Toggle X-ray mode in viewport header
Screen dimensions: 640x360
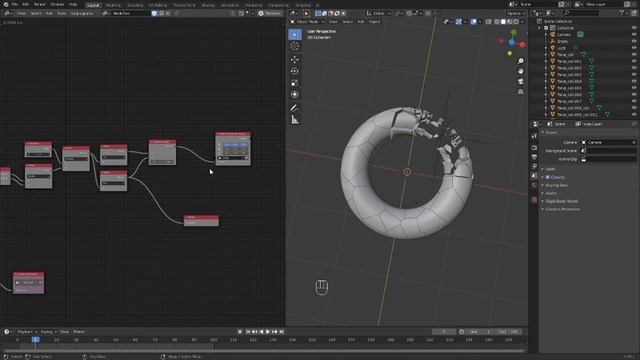(x=489, y=22)
